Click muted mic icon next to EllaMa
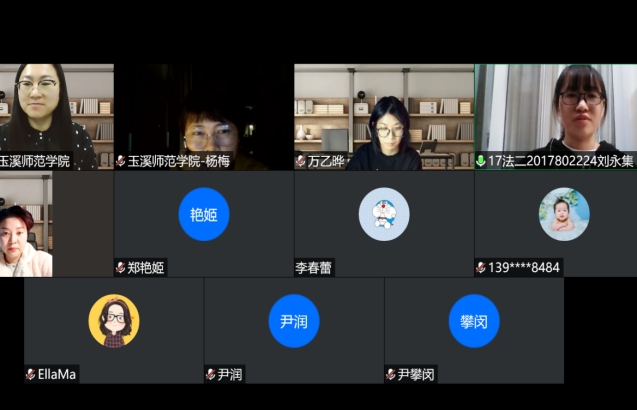The height and width of the screenshot is (411, 637). click(31, 375)
